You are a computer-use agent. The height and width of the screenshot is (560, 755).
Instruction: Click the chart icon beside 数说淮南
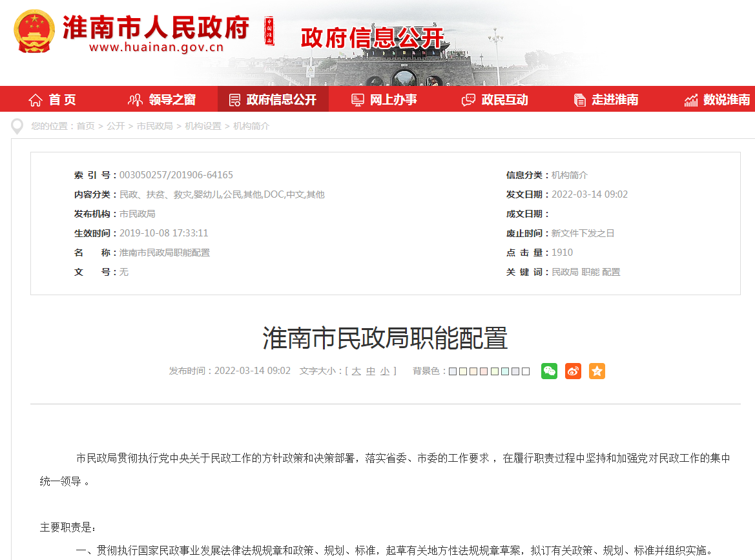[x=691, y=98]
